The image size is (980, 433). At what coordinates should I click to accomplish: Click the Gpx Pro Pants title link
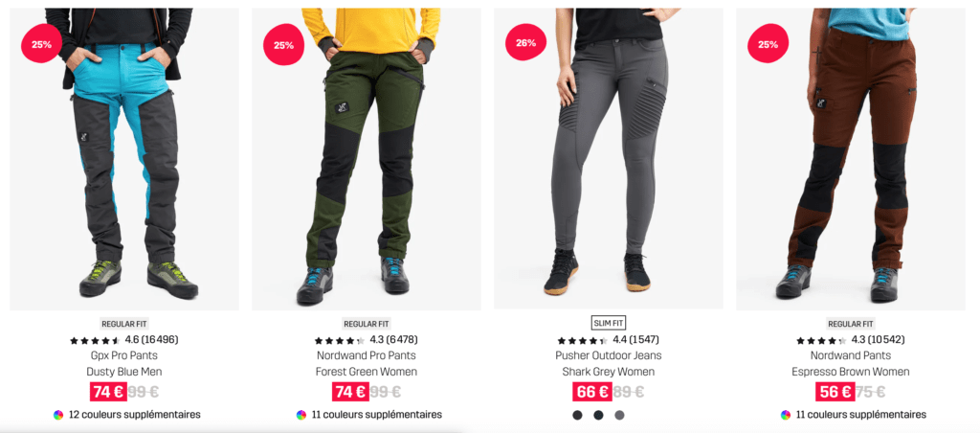point(124,355)
